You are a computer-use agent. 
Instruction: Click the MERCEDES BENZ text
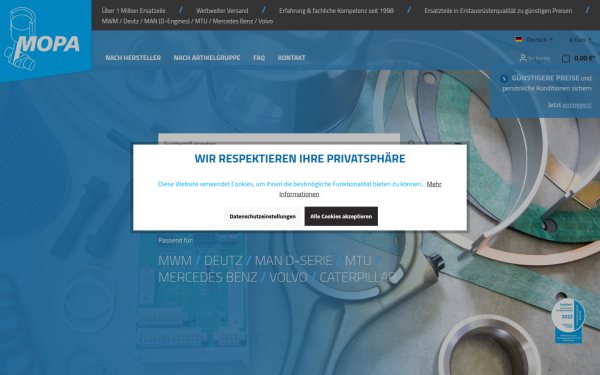click(x=207, y=277)
